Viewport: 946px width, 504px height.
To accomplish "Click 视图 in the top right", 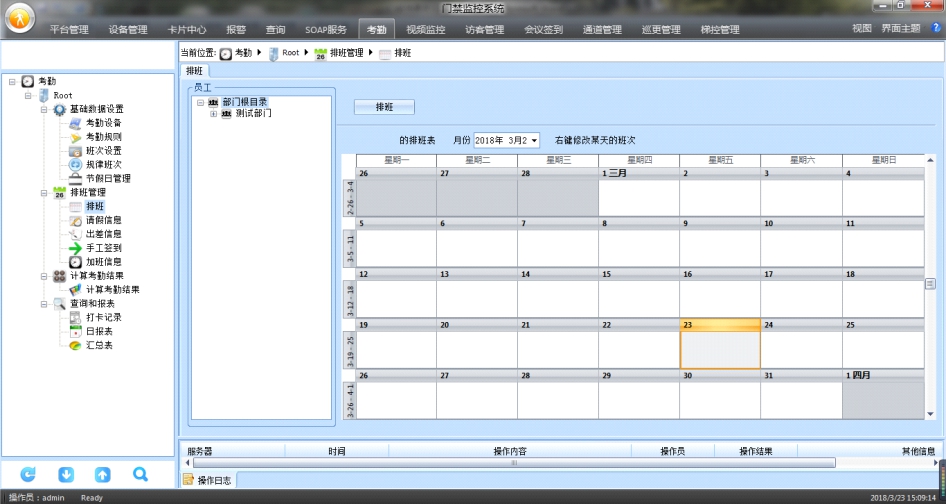I will click(x=862, y=28).
